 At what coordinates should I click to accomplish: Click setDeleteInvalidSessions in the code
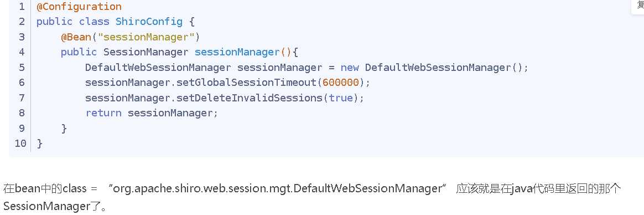249,98
